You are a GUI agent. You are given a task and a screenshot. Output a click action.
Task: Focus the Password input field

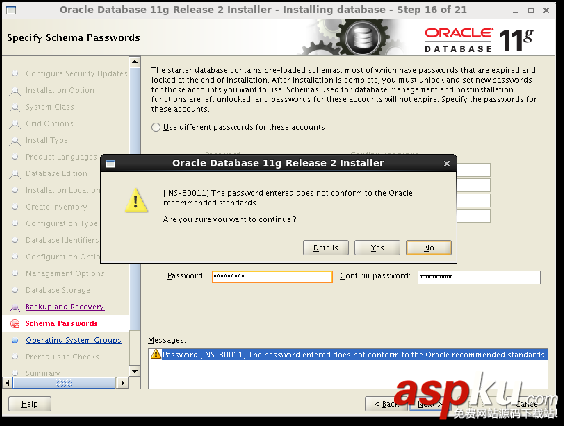(272, 277)
